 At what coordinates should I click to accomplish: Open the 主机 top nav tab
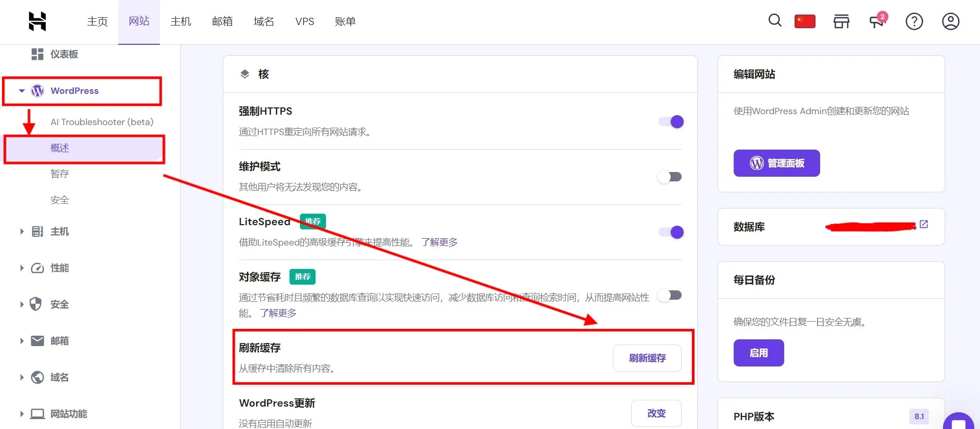(x=181, y=21)
